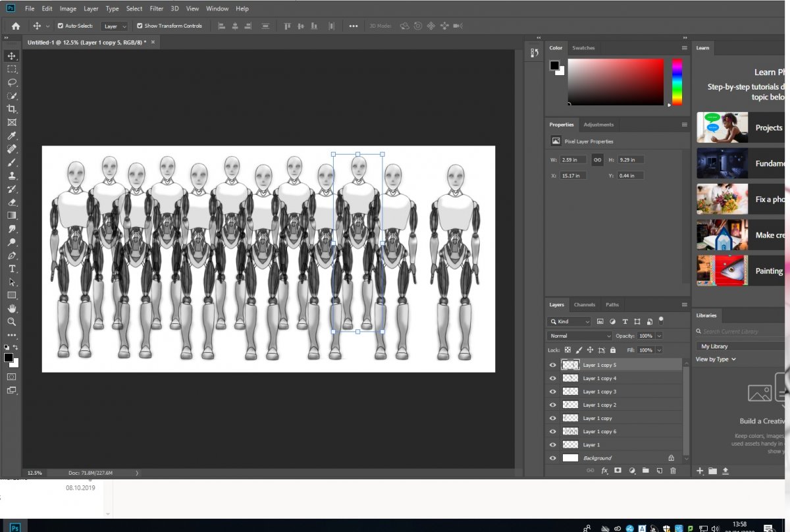Open the layer Opacity dropdown arrow
Image resolution: width=790 pixels, height=532 pixels.
tap(659, 336)
